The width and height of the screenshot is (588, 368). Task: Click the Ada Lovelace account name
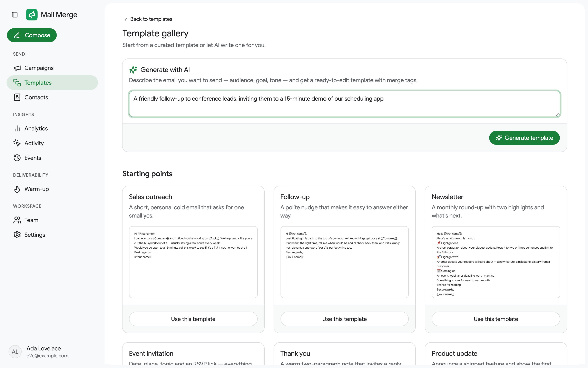pyautogui.click(x=43, y=348)
